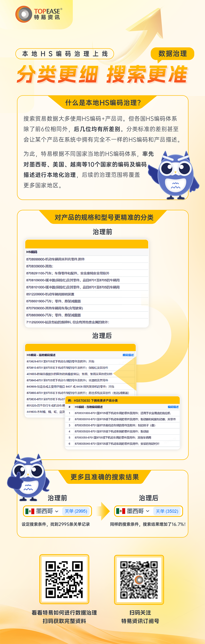The image size is (205, 644).
Task: Click the Mexico flag beside 关单 (3502)
Action: pyautogui.click(x=120, y=511)
